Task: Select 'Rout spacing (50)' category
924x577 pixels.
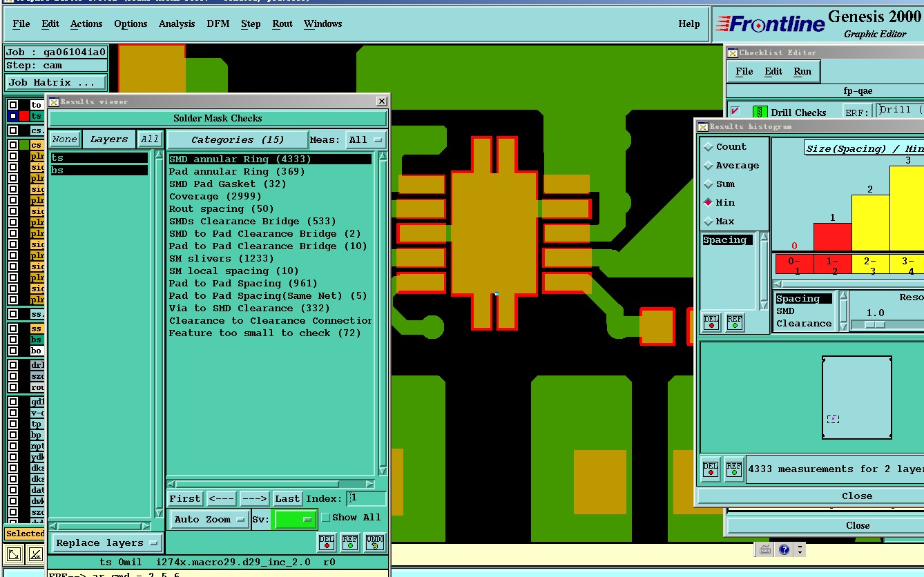Action: (221, 208)
